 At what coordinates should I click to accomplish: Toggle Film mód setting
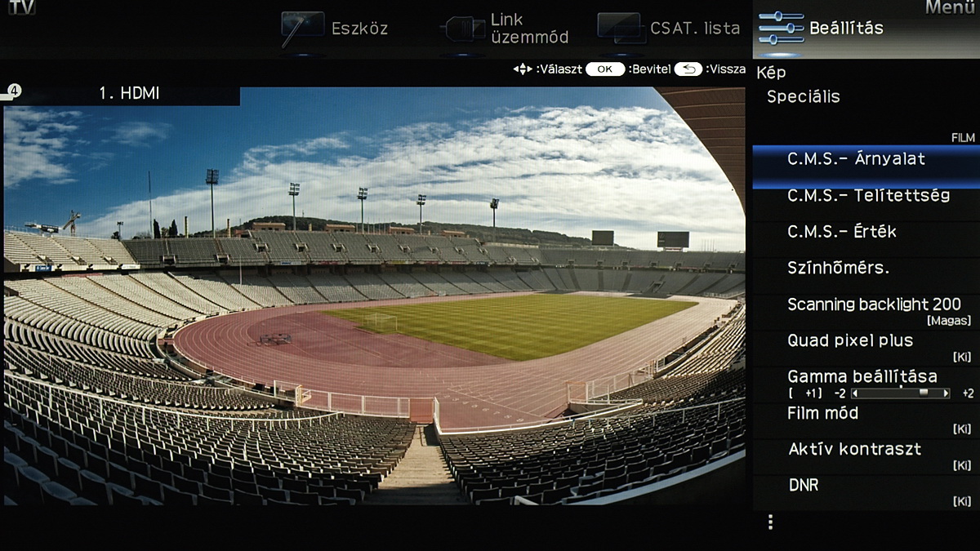(x=866, y=420)
